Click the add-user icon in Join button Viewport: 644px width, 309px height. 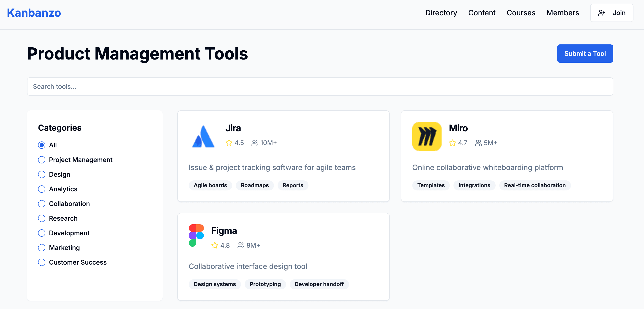[x=601, y=13]
